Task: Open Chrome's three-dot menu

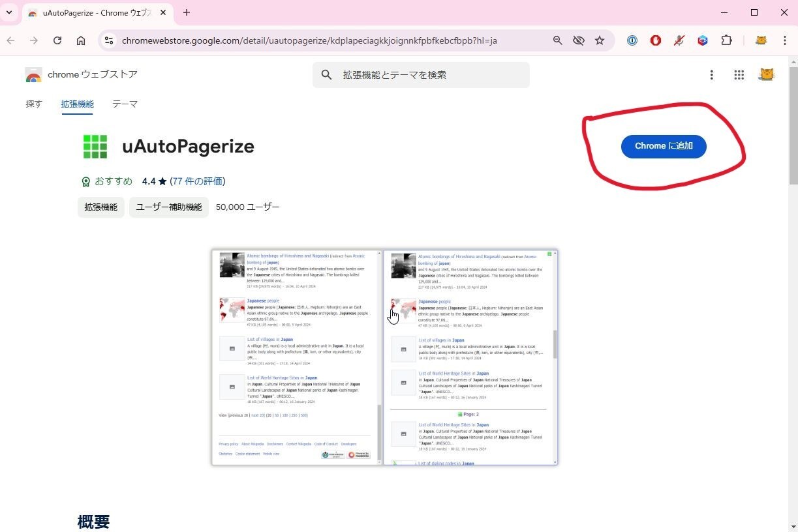Action: (785, 40)
